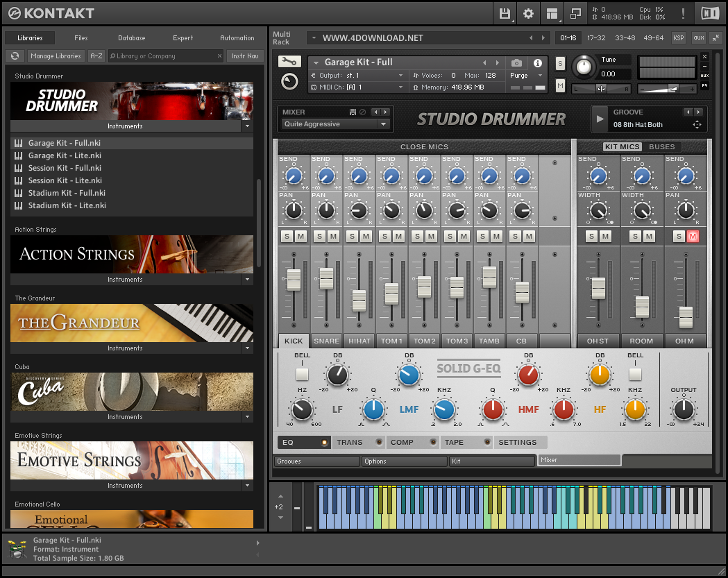This screenshot has height=578, width=728.
Task: Toggle the HF Bell switch
Action: click(x=635, y=374)
